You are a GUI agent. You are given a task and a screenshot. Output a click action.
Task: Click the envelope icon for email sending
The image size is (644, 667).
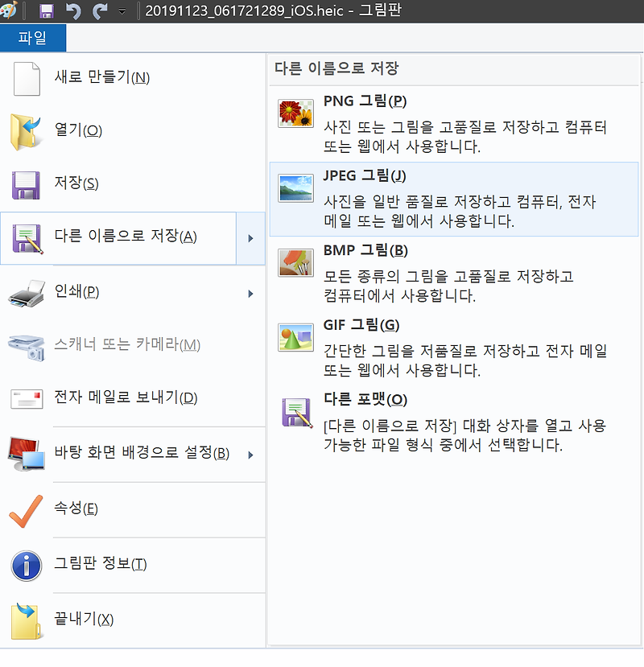[27, 399]
